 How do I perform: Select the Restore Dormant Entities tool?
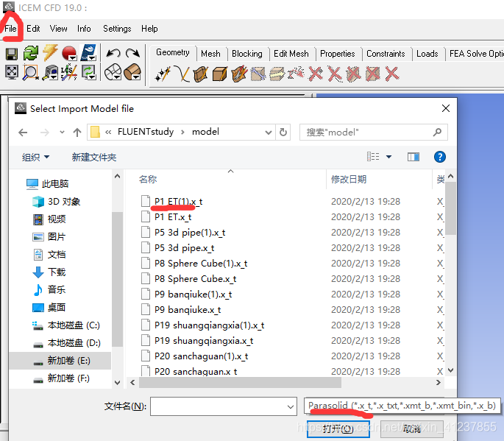[x=296, y=74]
